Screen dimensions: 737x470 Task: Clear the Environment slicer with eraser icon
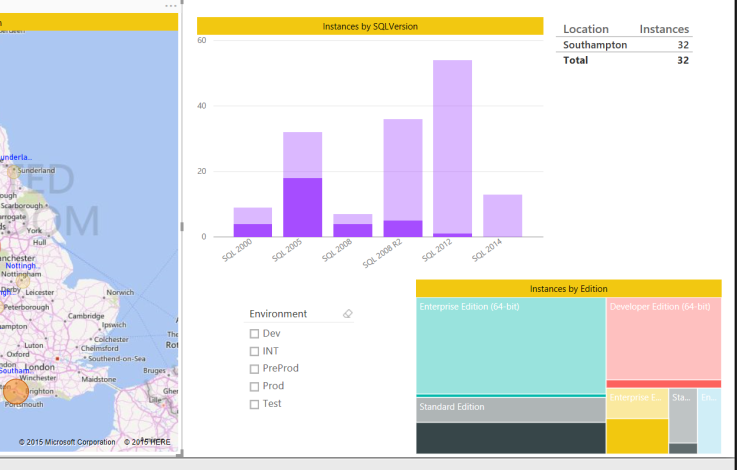pyautogui.click(x=348, y=314)
